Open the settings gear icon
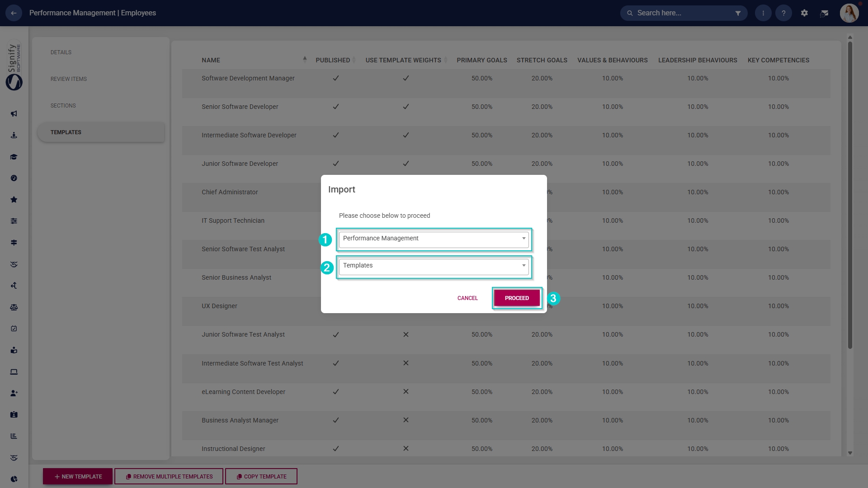This screenshot has height=488, width=868. click(x=804, y=13)
